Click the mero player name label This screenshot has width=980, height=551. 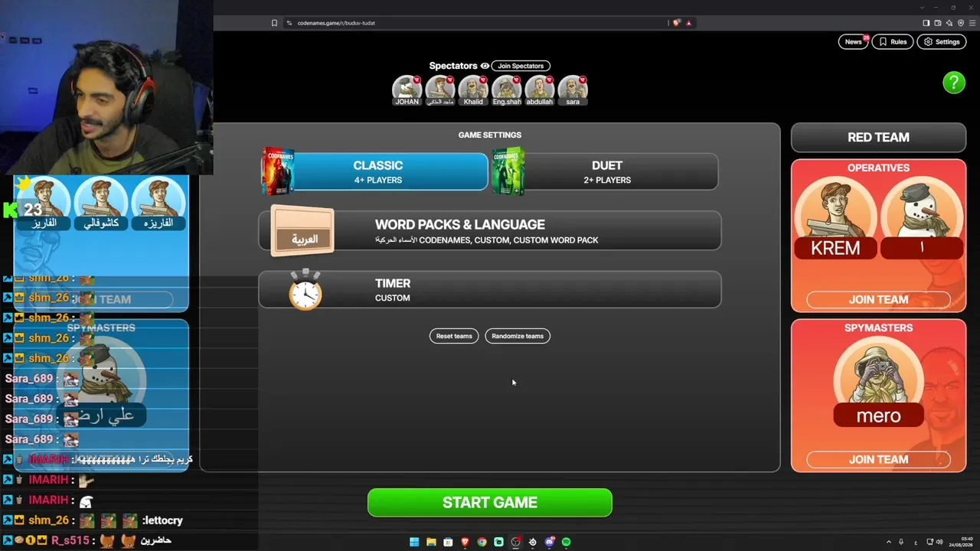click(x=878, y=416)
